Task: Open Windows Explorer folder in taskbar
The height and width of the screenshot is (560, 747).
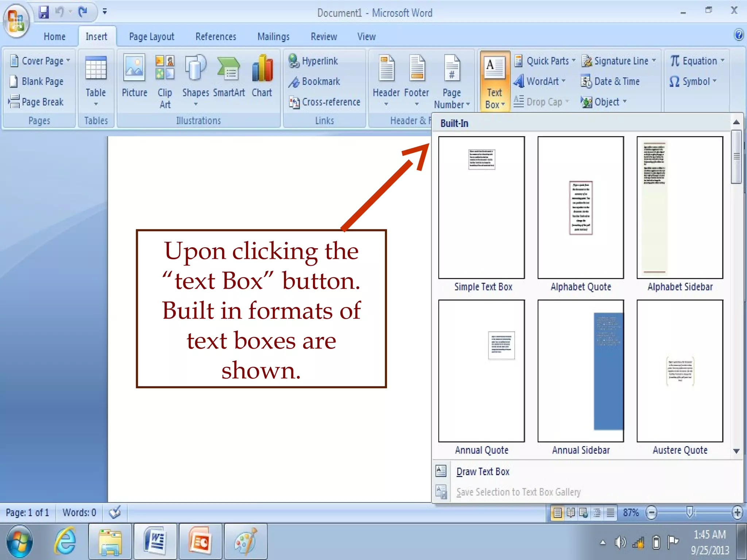Action: click(x=110, y=542)
